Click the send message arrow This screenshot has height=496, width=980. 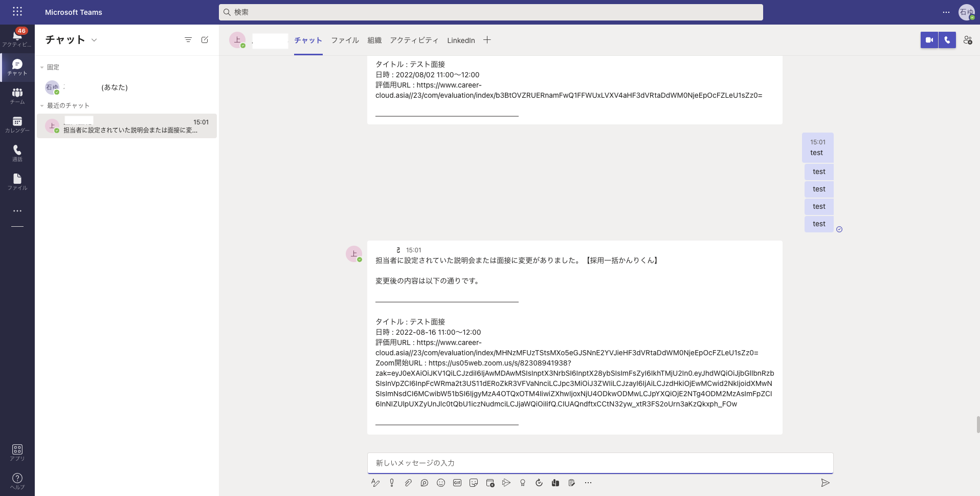tap(825, 483)
